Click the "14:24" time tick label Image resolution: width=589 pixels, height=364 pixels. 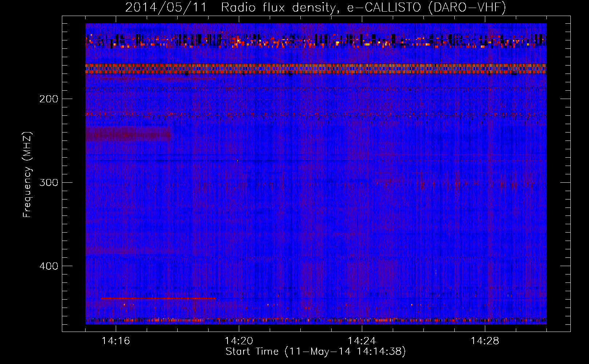pyautogui.click(x=362, y=341)
